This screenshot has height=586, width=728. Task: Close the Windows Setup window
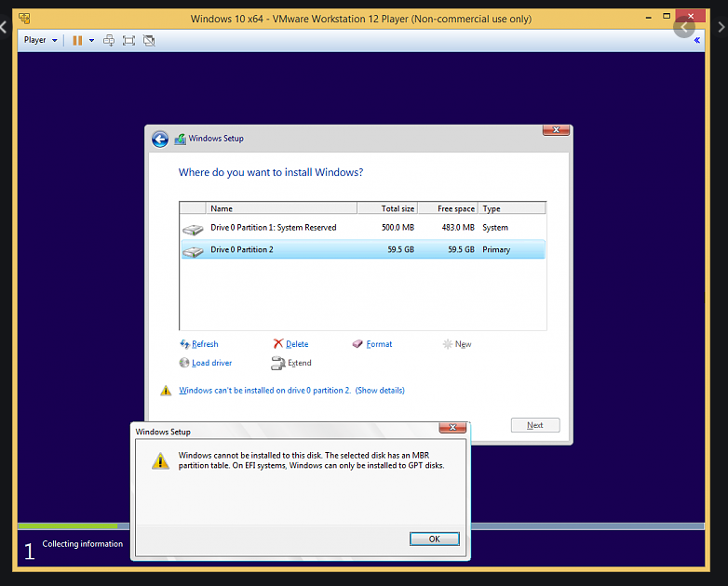click(556, 130)
